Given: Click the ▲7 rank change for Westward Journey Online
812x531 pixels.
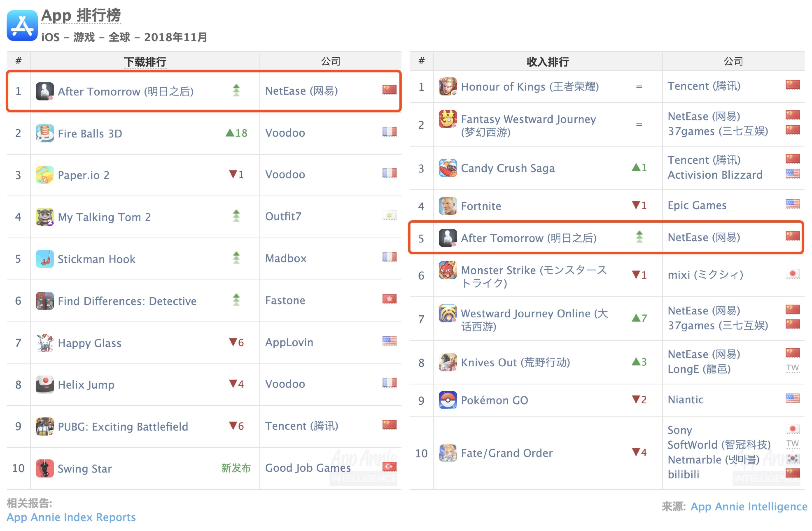Looking at the screenshot, I should click(x=639, y=318).
